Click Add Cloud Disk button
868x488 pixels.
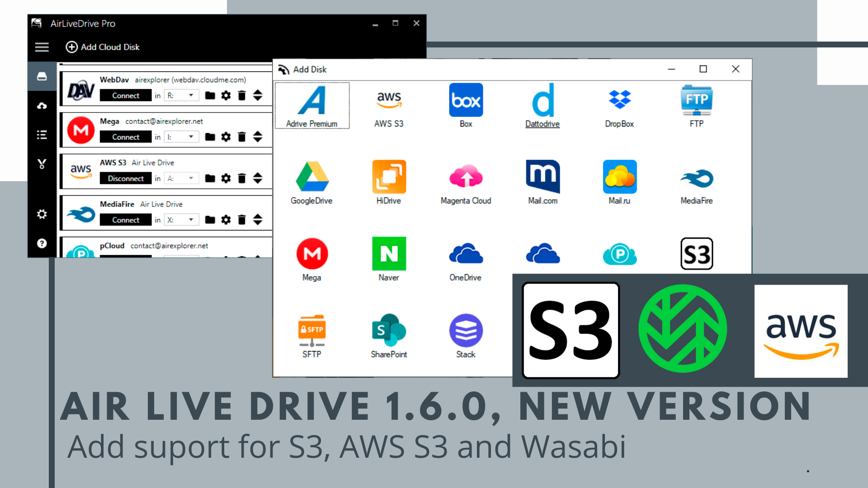pyautogui.click(x=103, y=47)
